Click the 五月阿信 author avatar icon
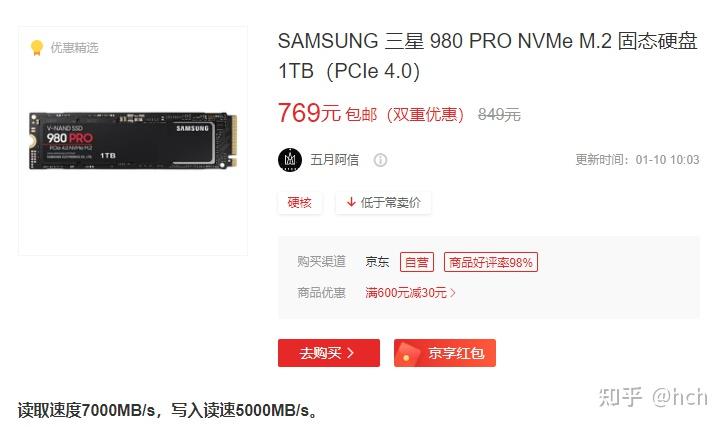The width and height of the screenshot is (726, 427). 290,160
